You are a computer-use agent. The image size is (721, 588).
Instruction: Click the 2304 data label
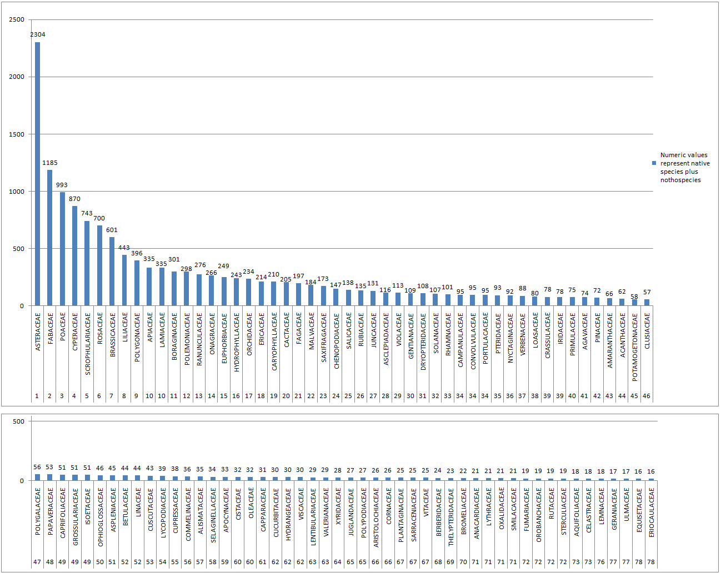pyautogui.click(x=38, y=34)
